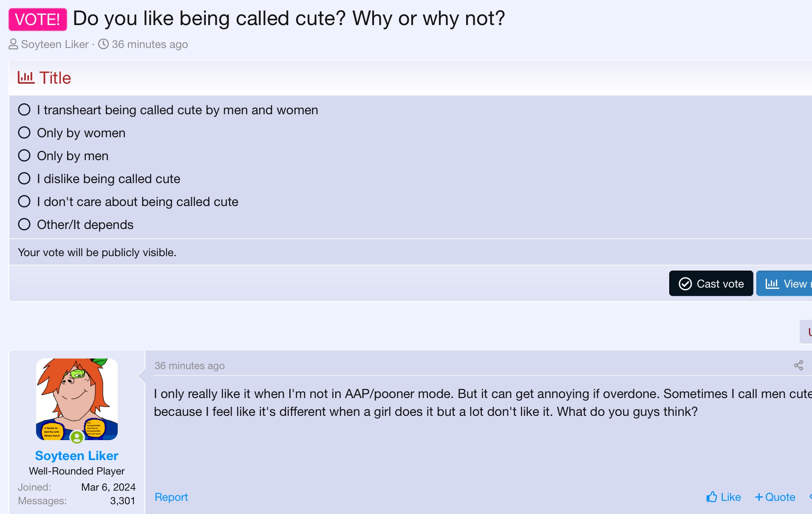Select 'I transheart being called cute' option

[24, 110]
